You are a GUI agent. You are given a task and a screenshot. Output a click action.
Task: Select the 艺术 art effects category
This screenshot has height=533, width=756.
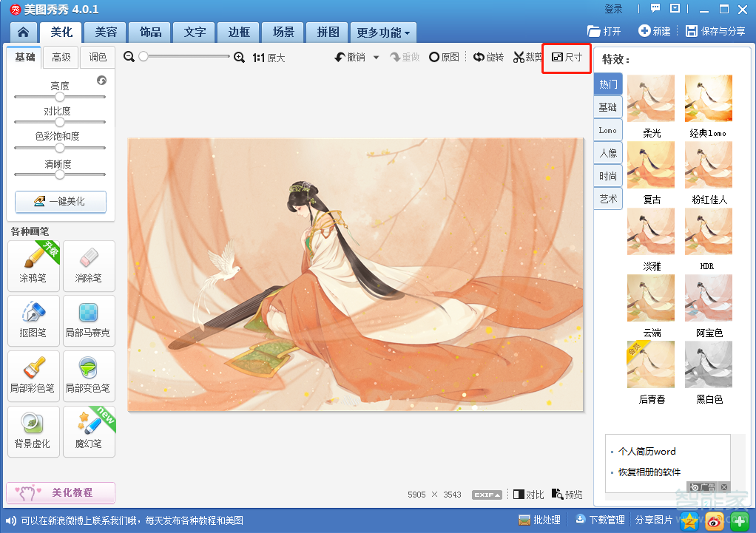click(x=608, y=199)
